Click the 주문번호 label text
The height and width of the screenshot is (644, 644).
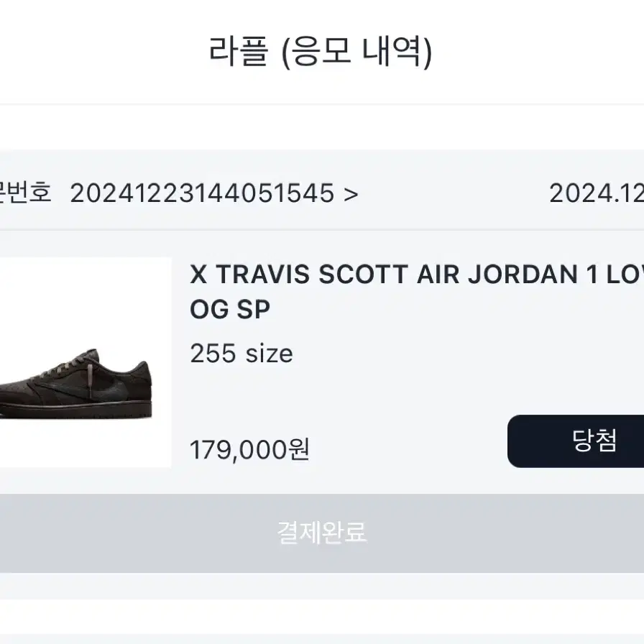tap(25, 192)
